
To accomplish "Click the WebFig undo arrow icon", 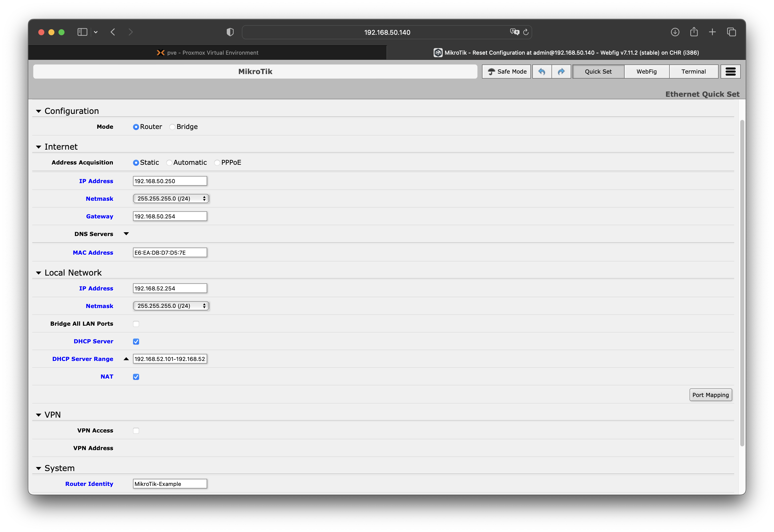I will click(542, 71).
